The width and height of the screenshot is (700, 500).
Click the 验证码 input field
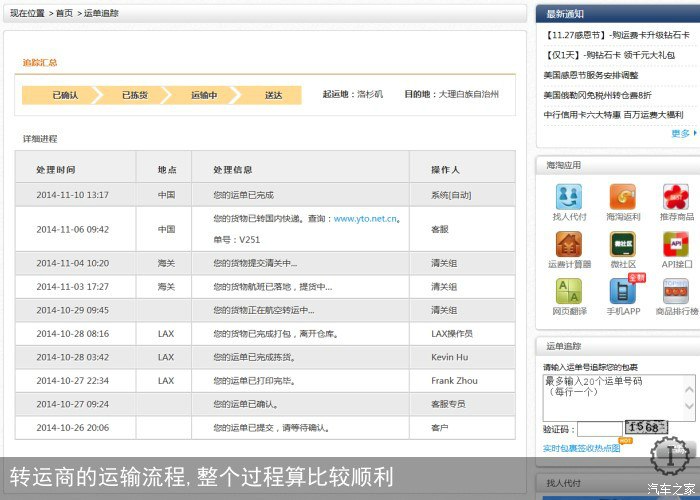click(600, 429)
